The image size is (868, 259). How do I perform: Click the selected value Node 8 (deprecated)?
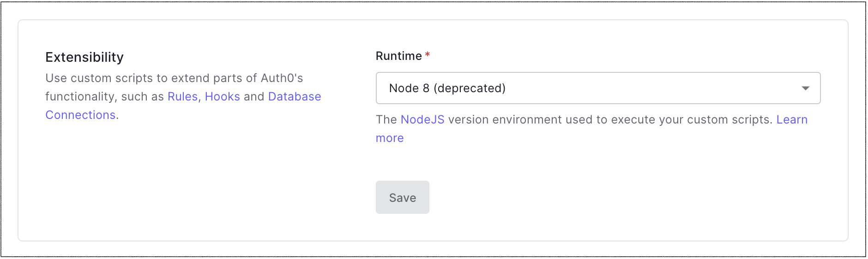(447, 88)
